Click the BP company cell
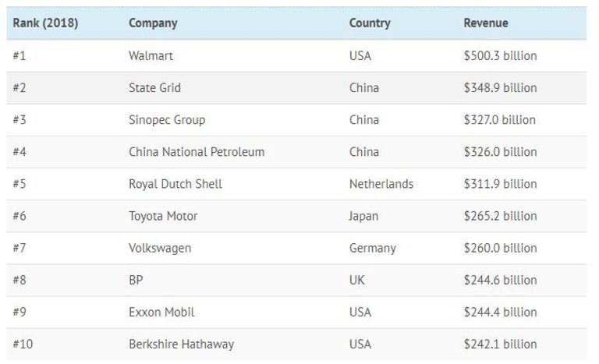This screenshot has width=599, height=364. tap(136, 280)
